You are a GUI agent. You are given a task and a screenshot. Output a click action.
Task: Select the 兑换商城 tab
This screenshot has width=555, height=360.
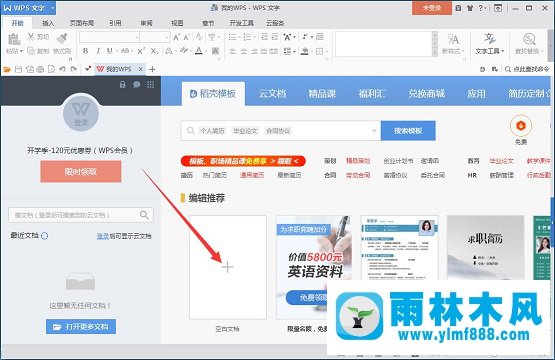point(427,94)
